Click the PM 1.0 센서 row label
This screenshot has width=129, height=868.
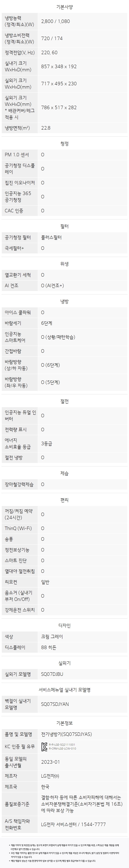(x=17, y=155)
